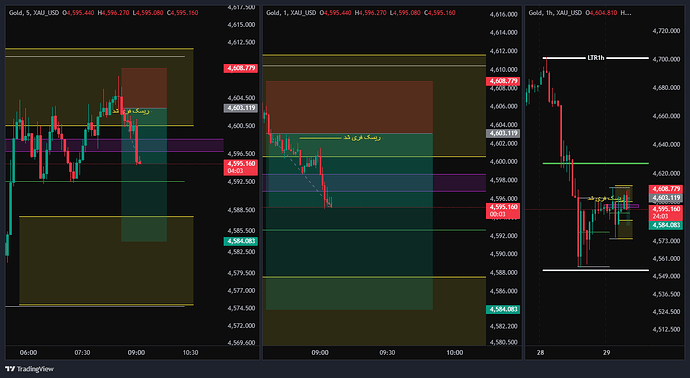This screenshot has width=690, height=378.
Task: Click the gray 4,603.119 label in 5-minute chart
Action: tap(240, 108)
